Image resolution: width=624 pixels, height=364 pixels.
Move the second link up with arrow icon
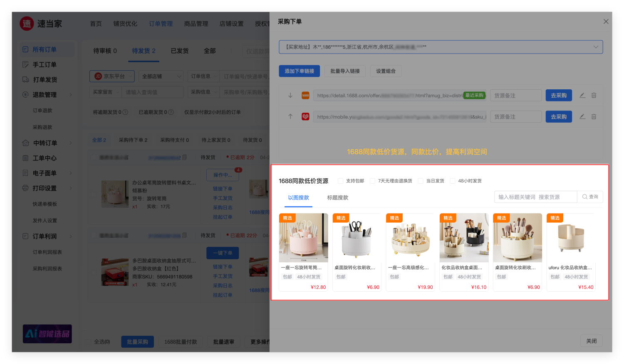click(x=290, y=117)
